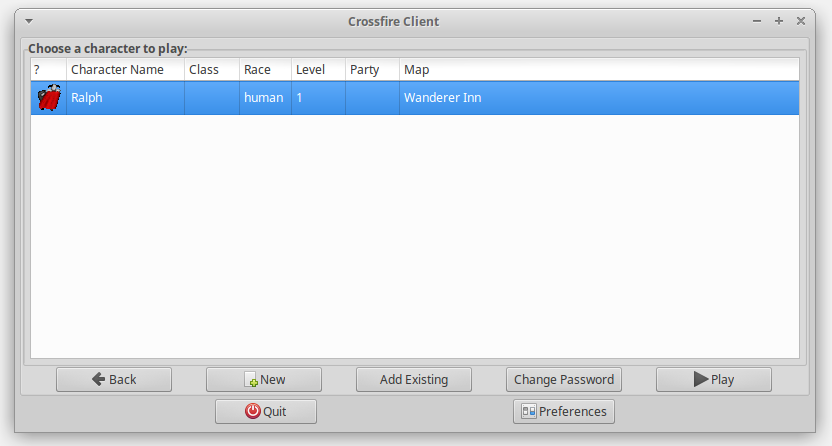Viewport: 832px width, 446px height.
Task: Click the Wanderer Inn map cell
Action: coord(442,98)
